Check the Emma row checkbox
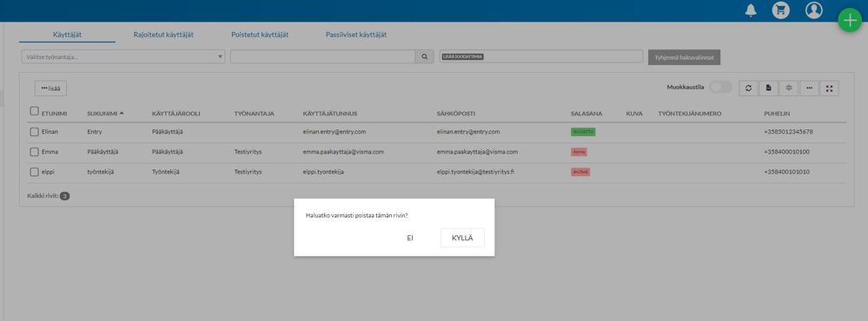The width and height of the screenshot is (868, 321). coord(35,152)
